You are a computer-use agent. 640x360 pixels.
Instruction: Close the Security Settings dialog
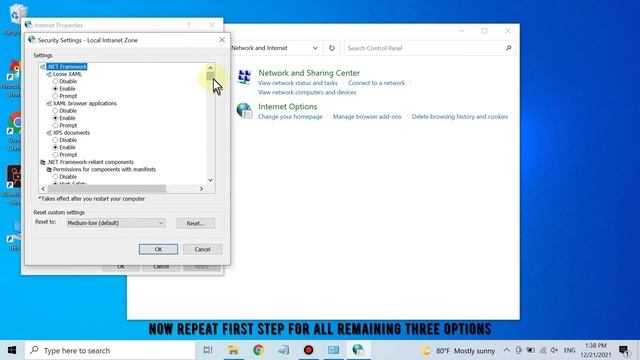coord(222,40)
